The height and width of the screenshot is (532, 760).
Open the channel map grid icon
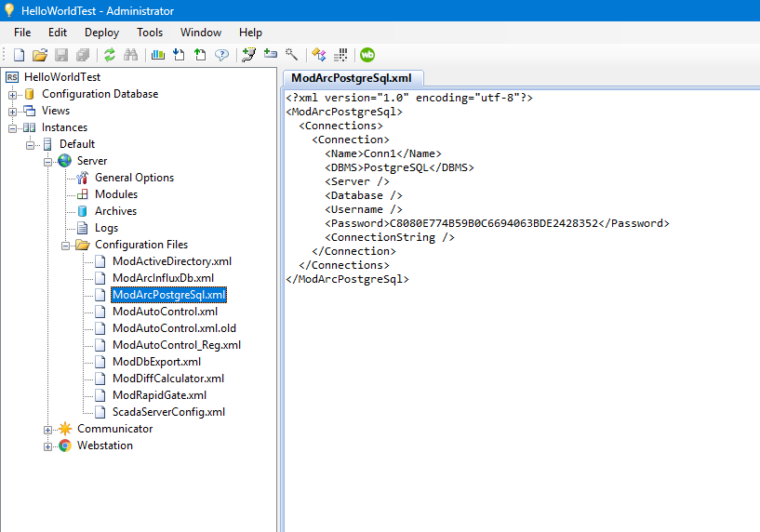(340, 55)
